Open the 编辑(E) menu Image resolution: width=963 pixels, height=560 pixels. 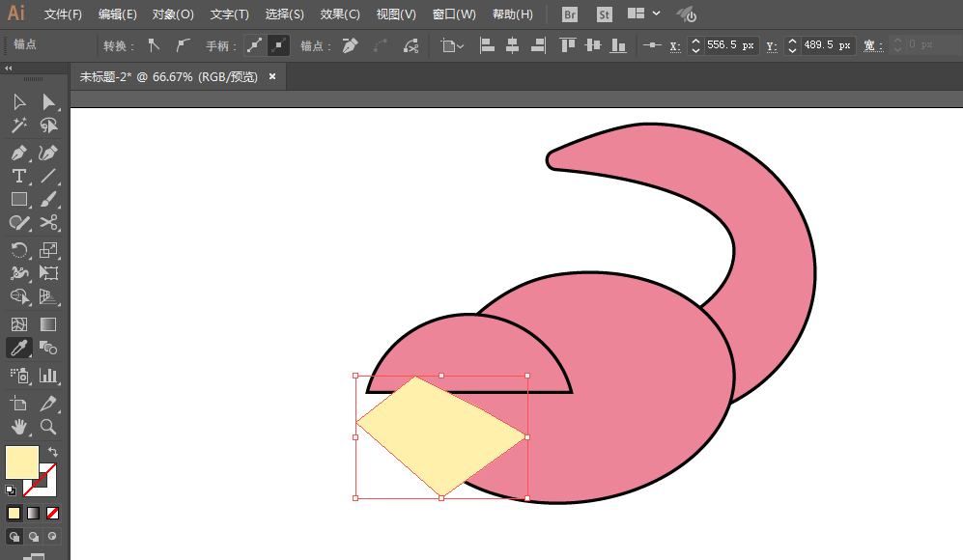(x=117, y=14)
